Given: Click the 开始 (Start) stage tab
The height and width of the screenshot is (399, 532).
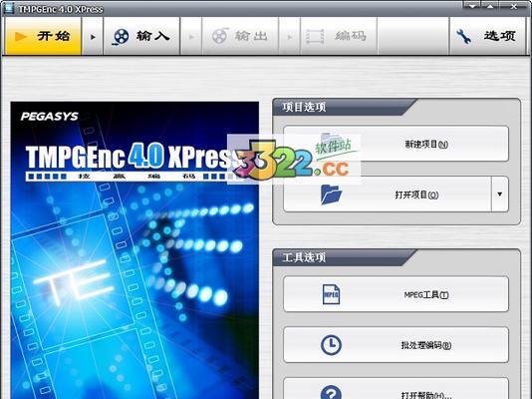Looking at the screenshot, I should pyautogui.click(x=43, y=36).
